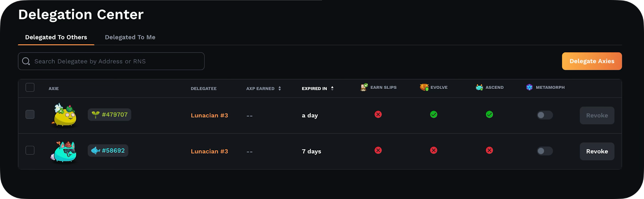The height and width of the screenshot is (199, 644).
Task: Click the Ascend column icon
Action: click(x=479, y=87)
